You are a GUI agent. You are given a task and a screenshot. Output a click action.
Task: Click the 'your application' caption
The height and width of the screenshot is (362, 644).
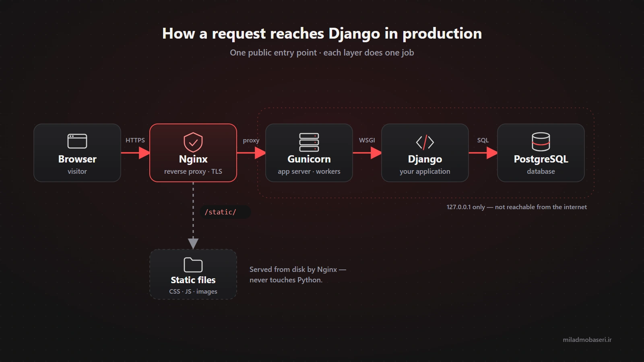pos(425,171)
